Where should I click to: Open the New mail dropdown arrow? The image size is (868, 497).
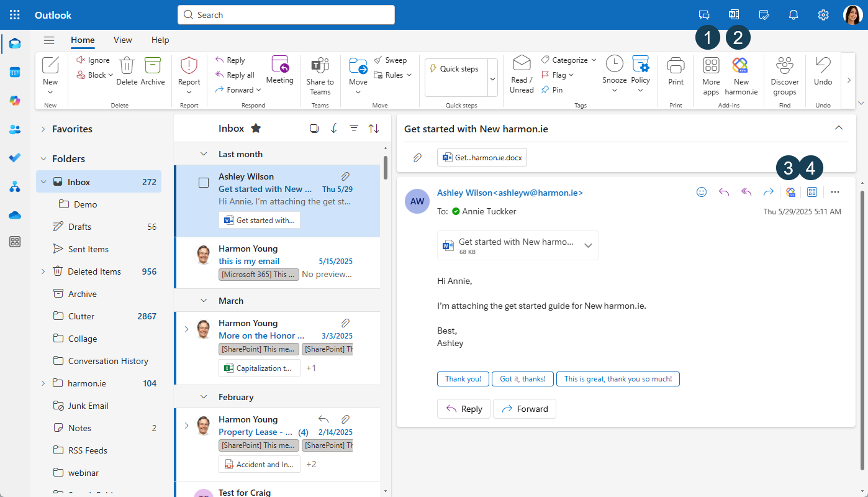[x=50, y=93]
